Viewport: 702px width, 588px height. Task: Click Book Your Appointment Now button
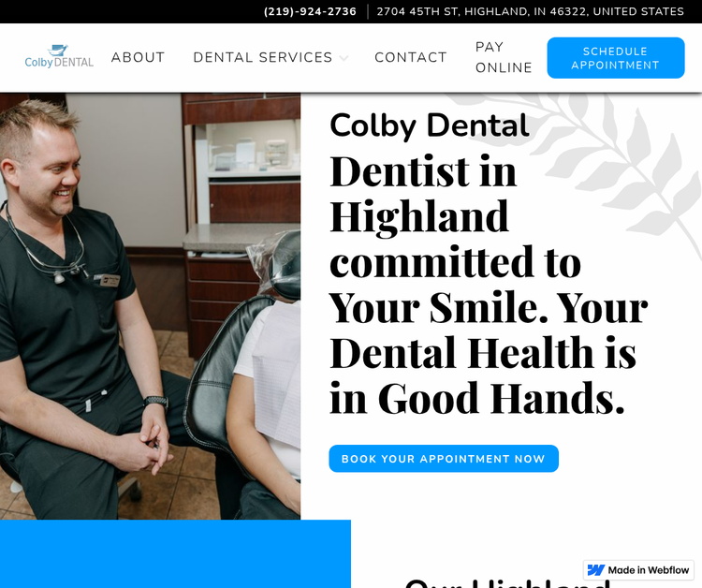[444, 459]
